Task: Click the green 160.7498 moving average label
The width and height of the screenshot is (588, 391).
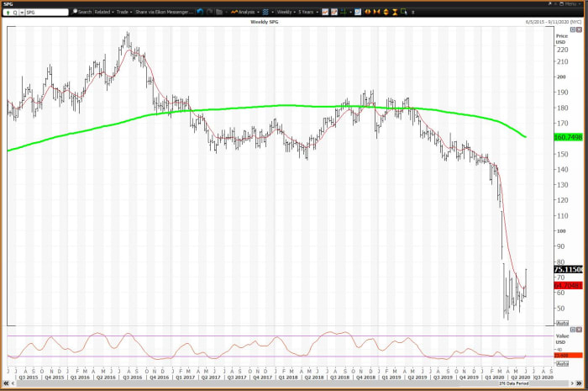Action: coord(569,136)
